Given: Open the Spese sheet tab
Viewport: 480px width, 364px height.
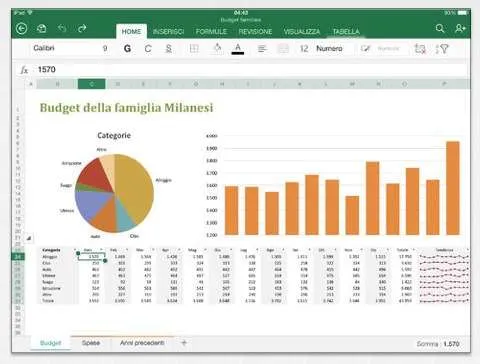Looking at the screenshot, I should pos(91,343).
